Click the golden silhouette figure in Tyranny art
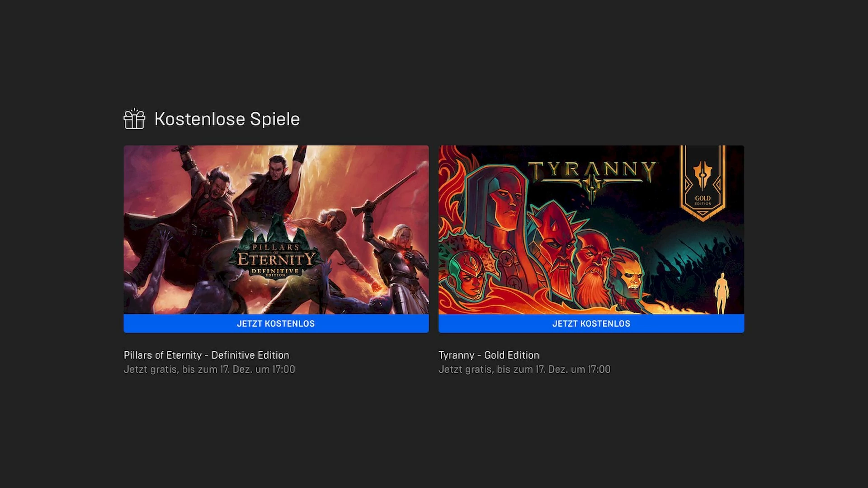Screen dimensions: 868x488 point(722,293)
